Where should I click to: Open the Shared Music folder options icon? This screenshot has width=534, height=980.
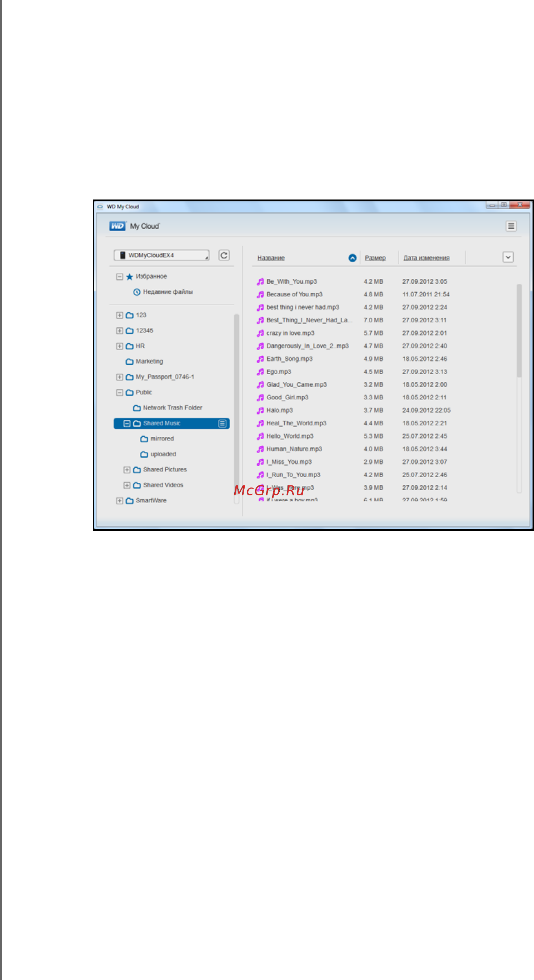(223, 423)
